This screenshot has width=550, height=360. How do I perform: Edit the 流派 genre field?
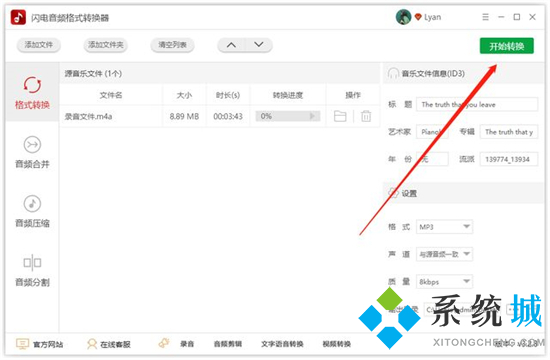(x=509, y=159)
